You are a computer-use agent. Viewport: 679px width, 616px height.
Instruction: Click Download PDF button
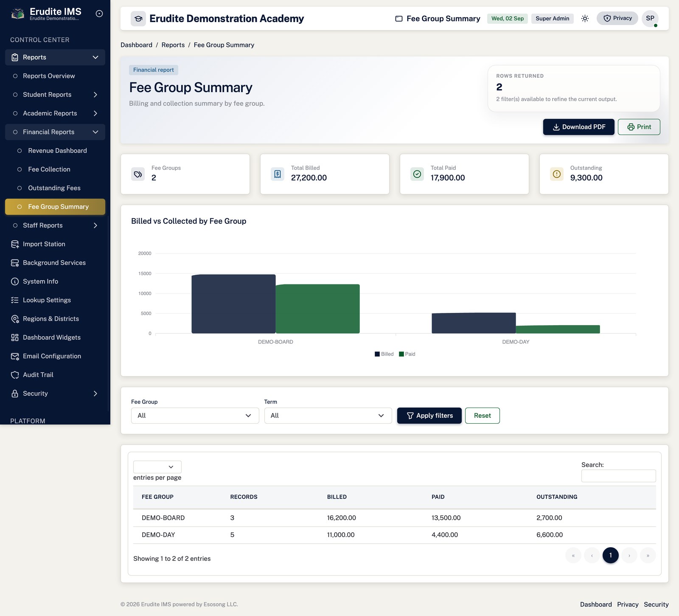click(579, 127)
